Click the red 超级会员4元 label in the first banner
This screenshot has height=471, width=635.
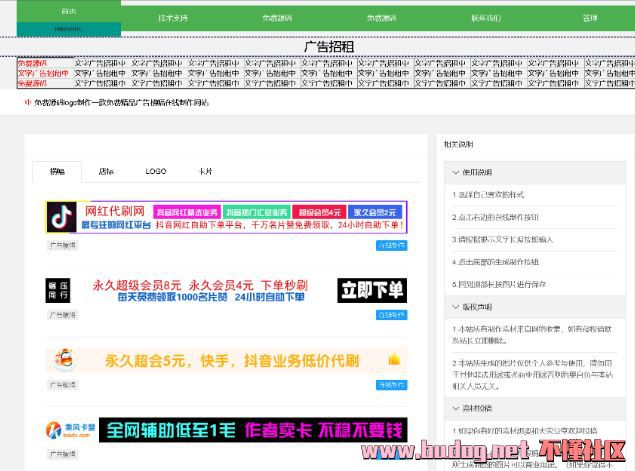tap(319, 212)
